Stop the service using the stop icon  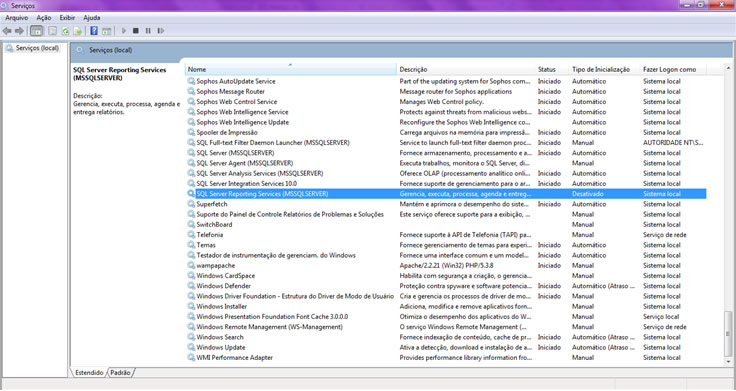tap(136, 31)
